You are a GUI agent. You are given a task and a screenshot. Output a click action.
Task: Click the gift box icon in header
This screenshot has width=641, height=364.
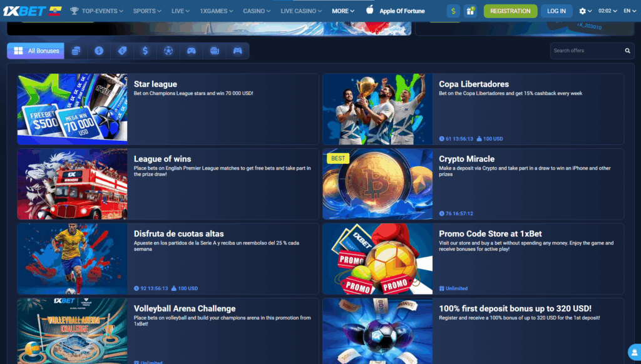(470, 11)
